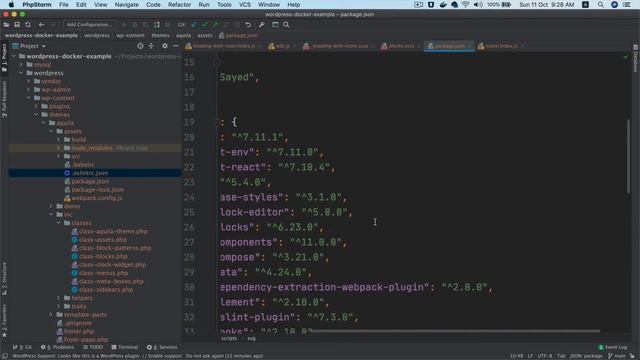Click the fold toggle on line 19

pyautogui.click(x=217, y=122)
